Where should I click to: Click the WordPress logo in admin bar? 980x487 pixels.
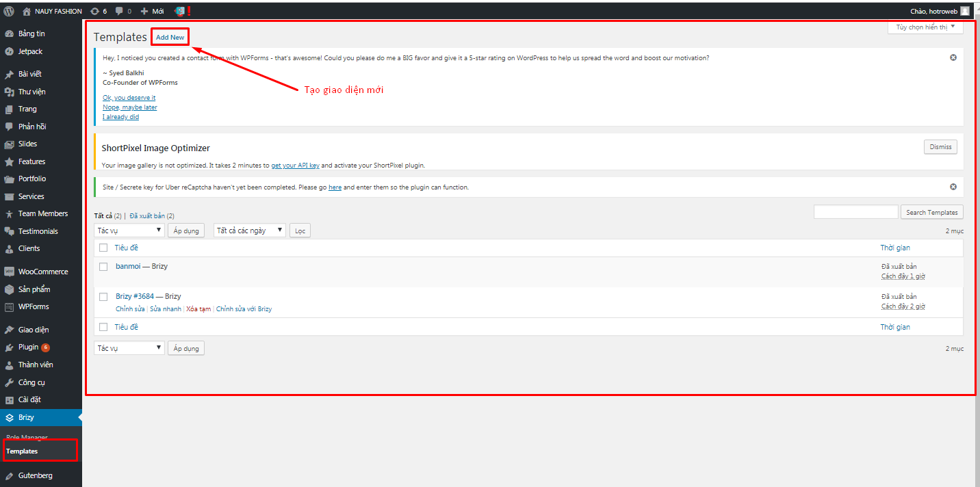click(x=9, y=11)
